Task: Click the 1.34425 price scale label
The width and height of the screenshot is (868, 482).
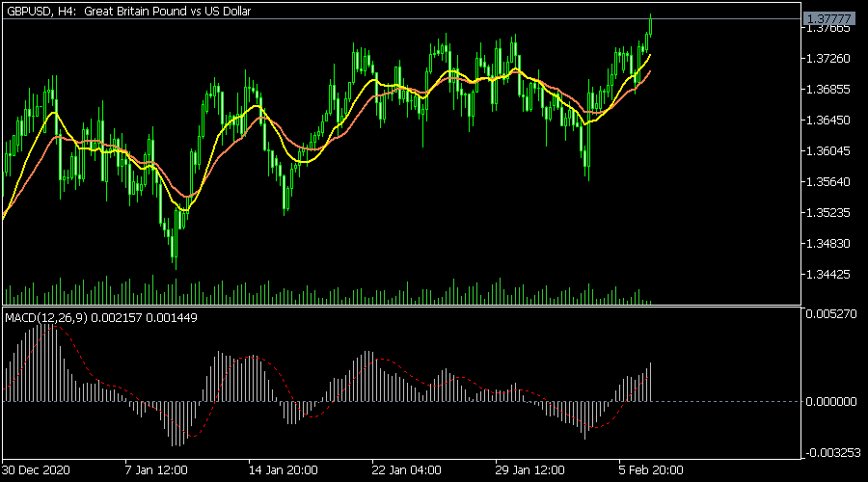Action: pos(828,275)
